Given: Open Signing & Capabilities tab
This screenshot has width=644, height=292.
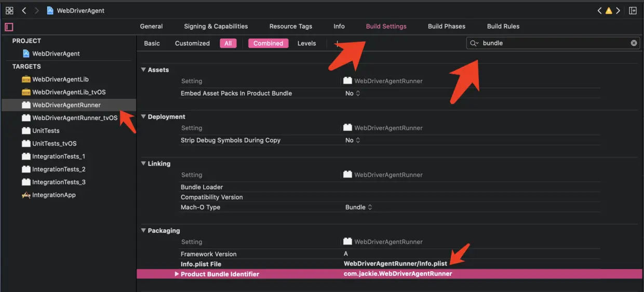Looking at the screenshot, I should [216, 26].
